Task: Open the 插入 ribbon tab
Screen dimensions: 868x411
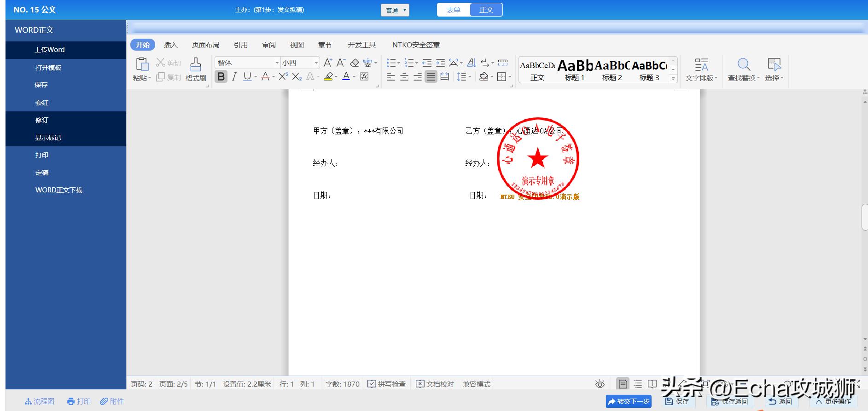Action: 170,45
